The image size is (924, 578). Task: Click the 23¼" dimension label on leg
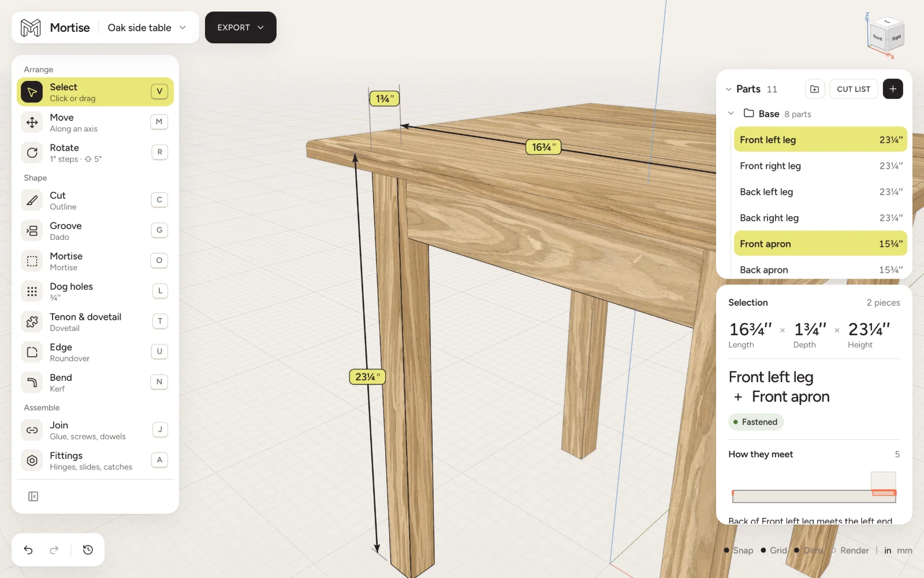coord(367,377)
